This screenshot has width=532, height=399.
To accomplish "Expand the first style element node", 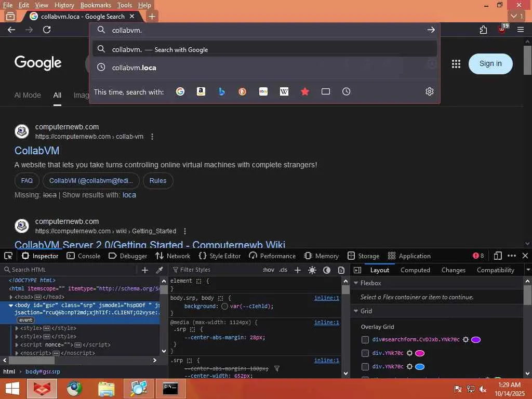I will 17,328.
